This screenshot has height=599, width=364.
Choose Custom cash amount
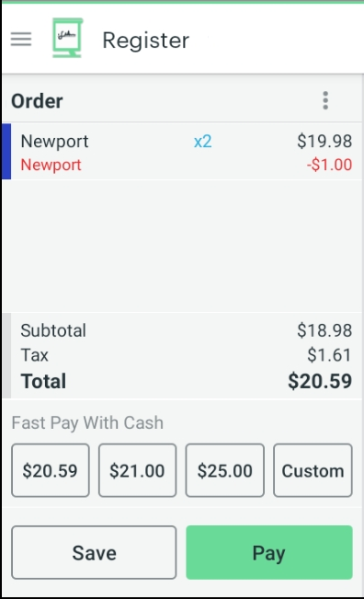[x=313, y=470]
